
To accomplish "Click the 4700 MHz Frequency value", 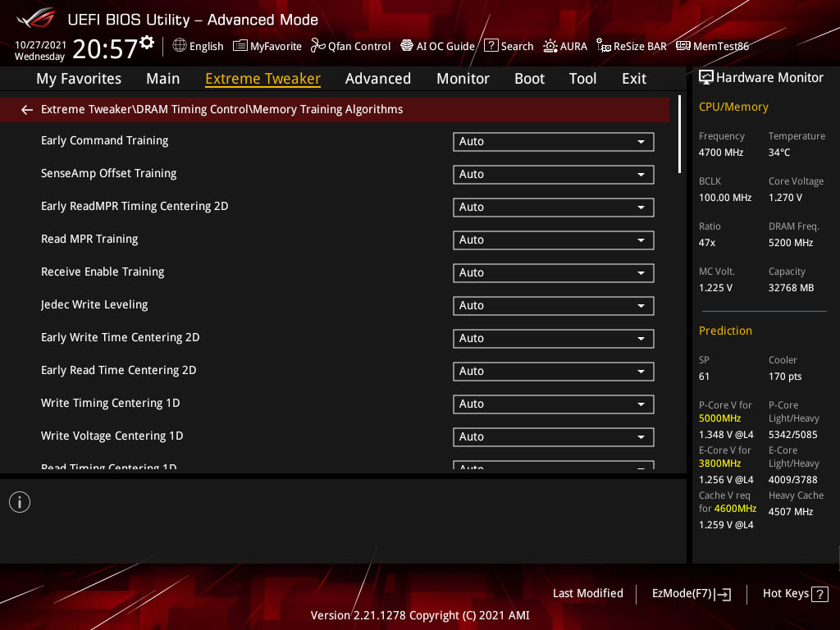I will coord(721,153).
